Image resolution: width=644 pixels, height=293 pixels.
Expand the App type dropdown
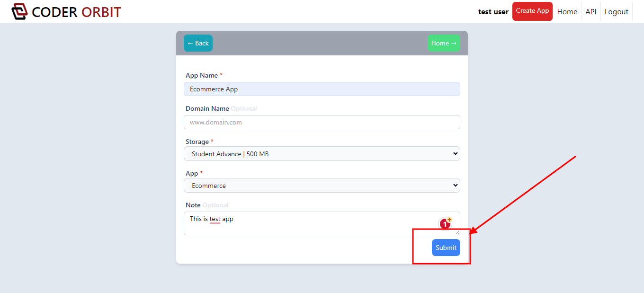coord(322,186)
